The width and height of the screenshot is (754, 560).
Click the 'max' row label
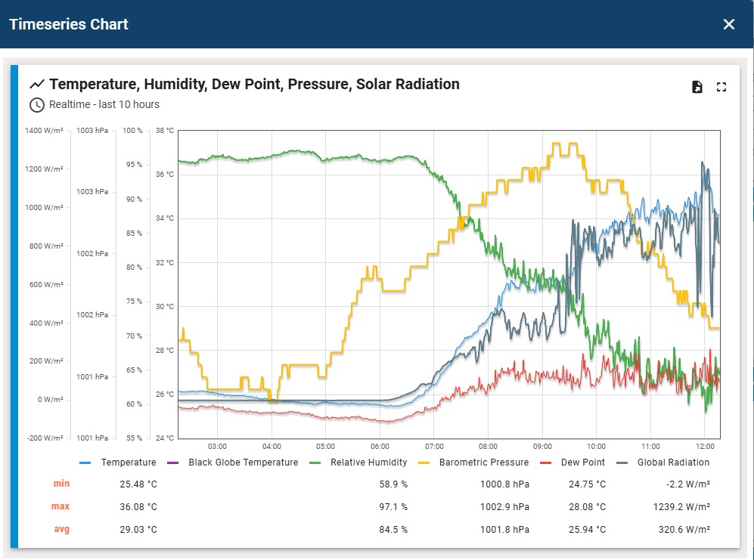(61, 506)
